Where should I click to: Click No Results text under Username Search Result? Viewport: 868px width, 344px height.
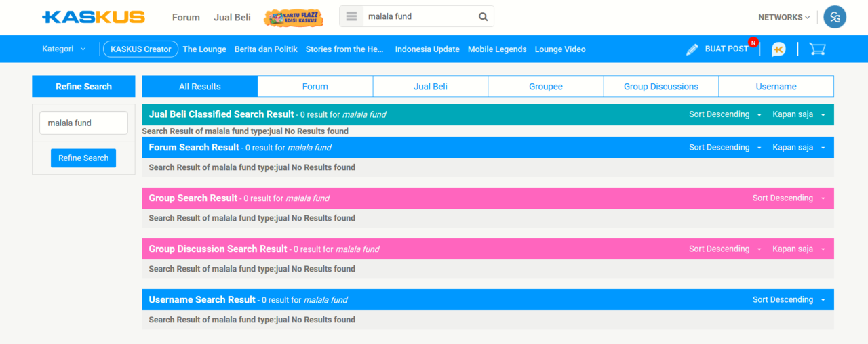(252, 320)
